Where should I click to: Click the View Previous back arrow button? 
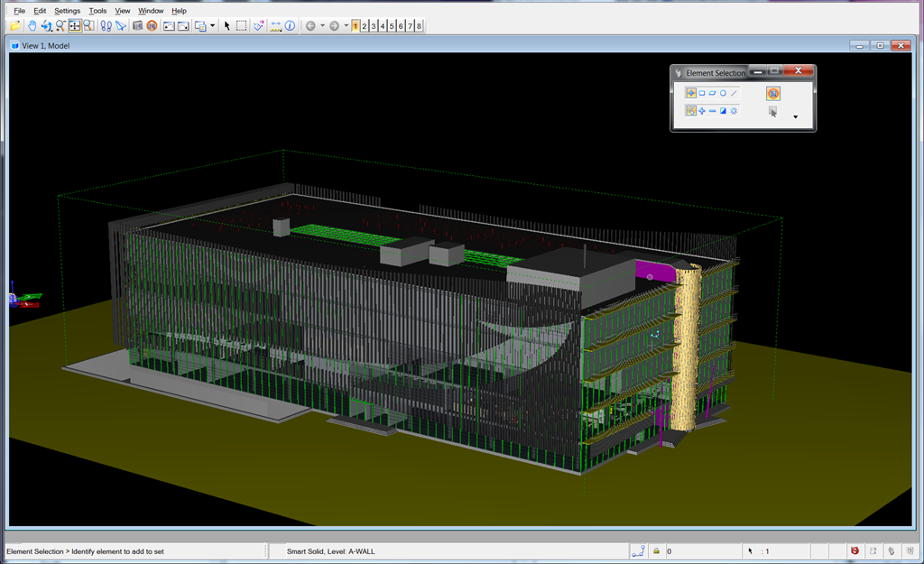311,26
